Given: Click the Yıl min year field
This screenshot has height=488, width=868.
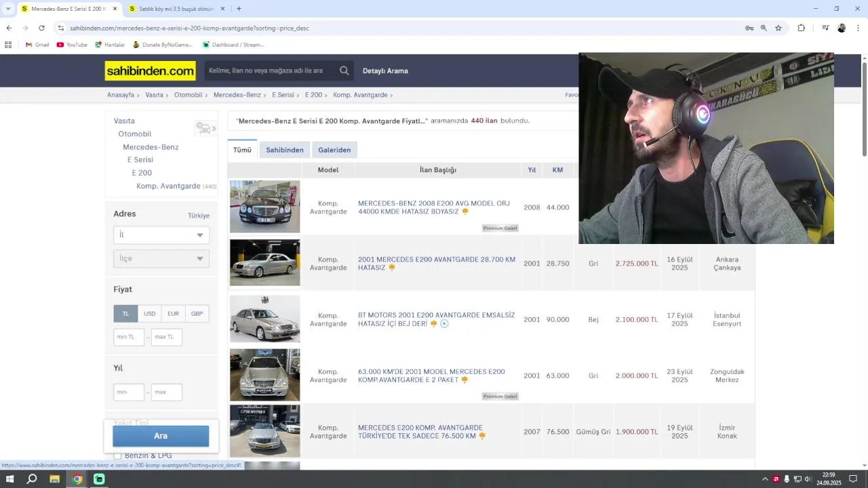Looking at the screenshot, I should coord(129,392).
